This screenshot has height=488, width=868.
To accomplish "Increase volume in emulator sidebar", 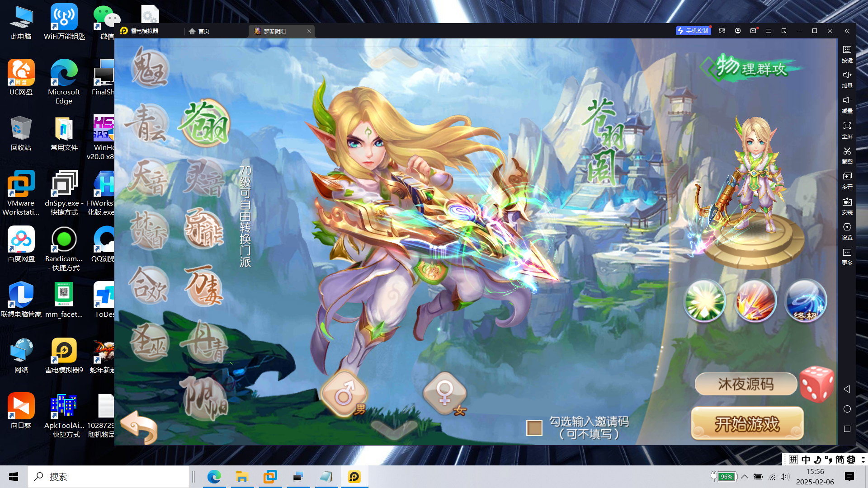I will tap(847, 79).
